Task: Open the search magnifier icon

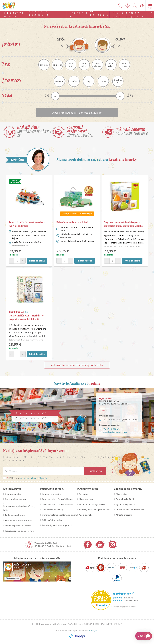Action: [x=134, y=6]
